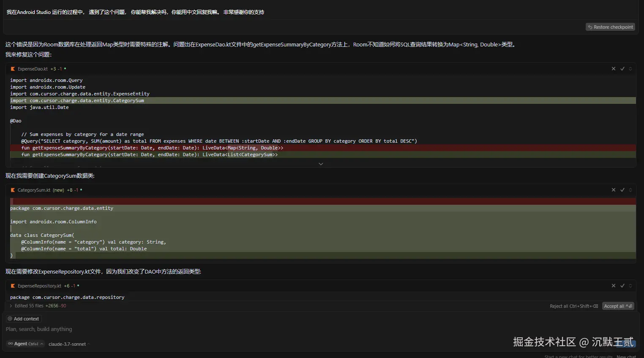644x358 pixels.
Task: Click Accept all
Action: click(x=618, y=306)
